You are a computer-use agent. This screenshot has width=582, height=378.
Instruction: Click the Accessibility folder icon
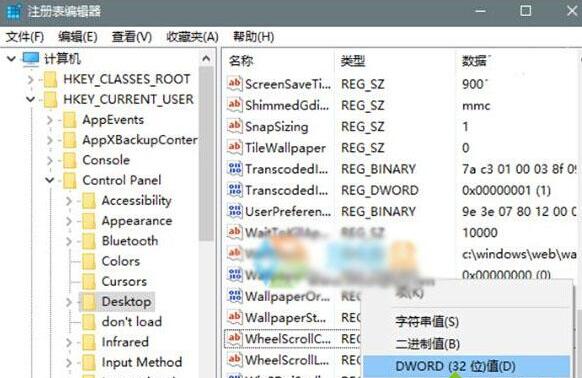pyautogui.click(x=89, y=201)
